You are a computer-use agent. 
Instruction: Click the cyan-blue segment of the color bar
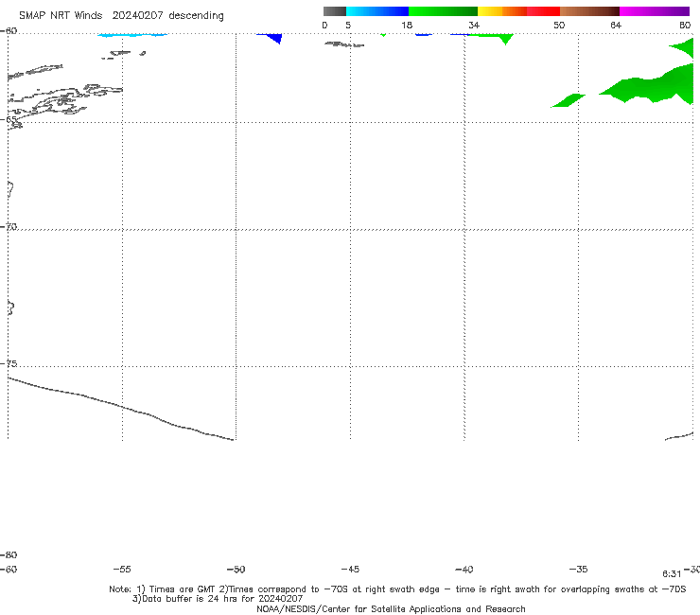377,11
